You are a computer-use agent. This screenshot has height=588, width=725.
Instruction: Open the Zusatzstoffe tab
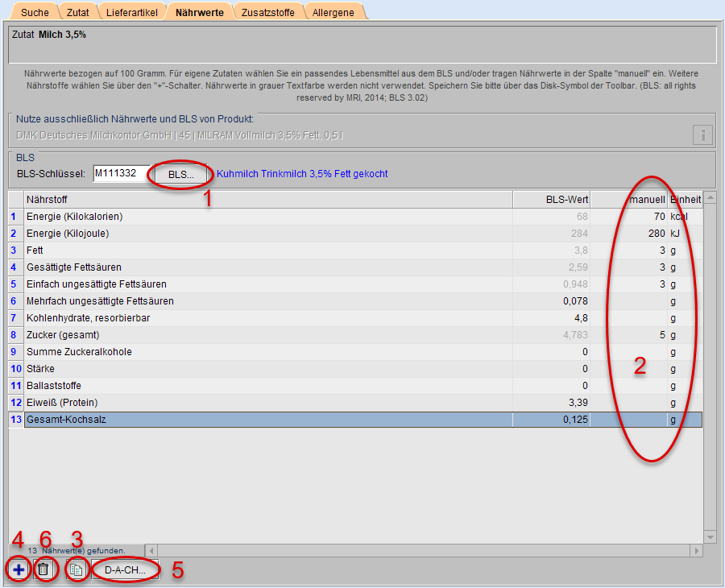(x=269, y=12)
